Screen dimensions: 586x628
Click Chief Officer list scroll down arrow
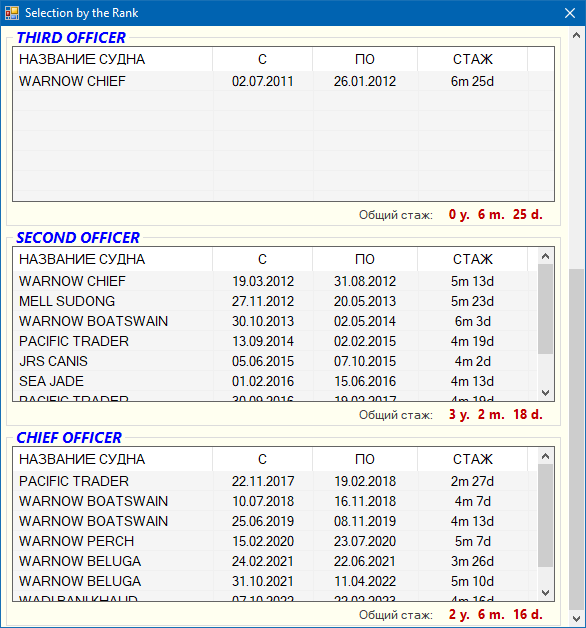(x=545, y=593)
